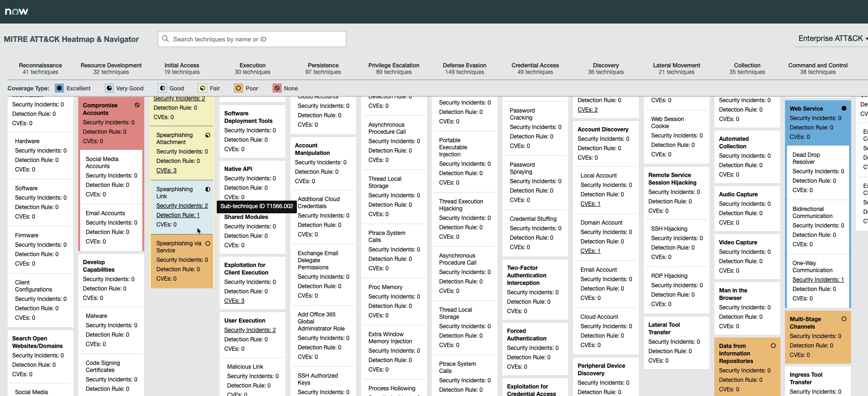Select the Resource Development tactic header

pos(111,69)
